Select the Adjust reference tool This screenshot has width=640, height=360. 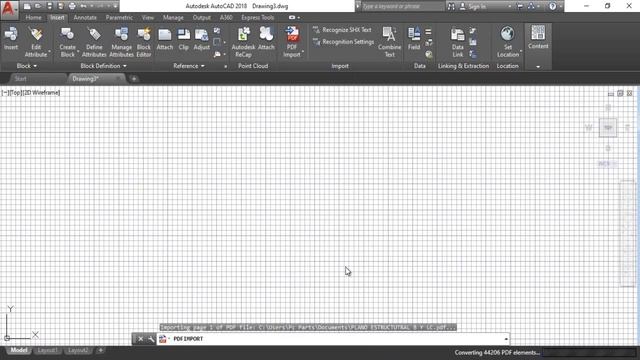(x=202, y=38)
